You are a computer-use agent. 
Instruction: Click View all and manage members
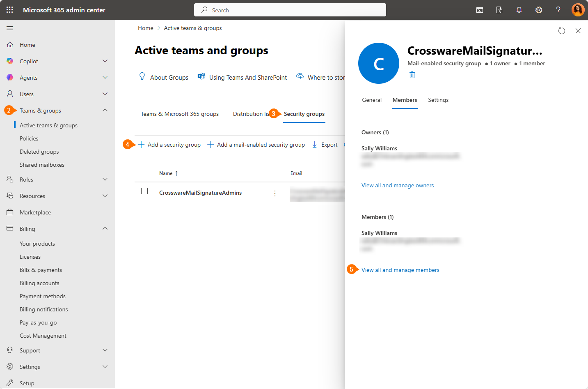click(400, 270)
